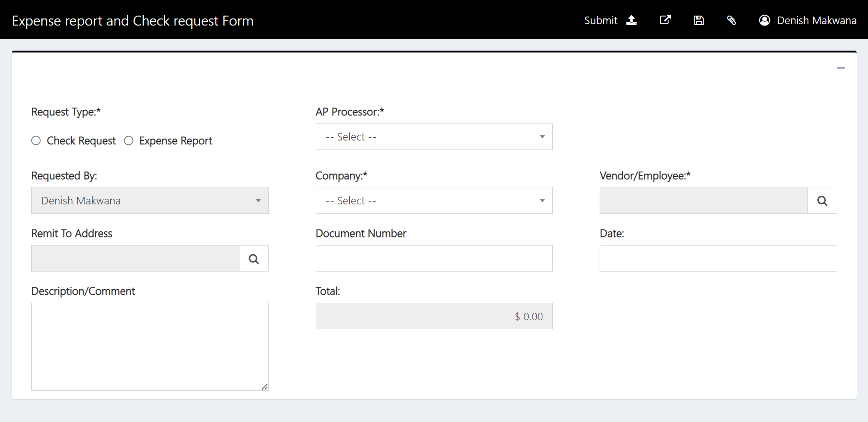
Task: Collapse the form panel with minus icon
Action: pos(841,68)
